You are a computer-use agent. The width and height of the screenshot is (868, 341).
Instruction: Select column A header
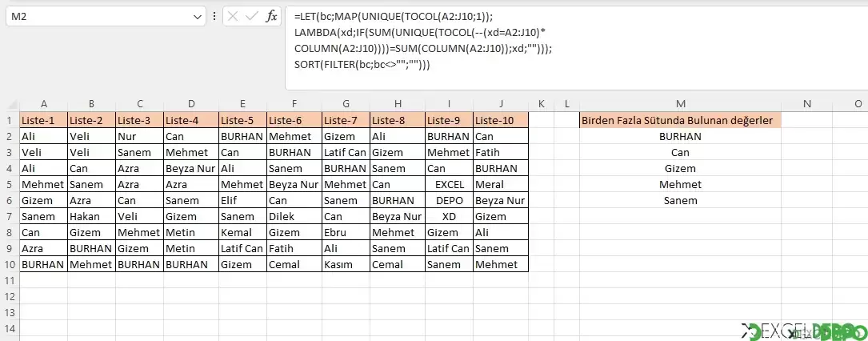(44, 103)
